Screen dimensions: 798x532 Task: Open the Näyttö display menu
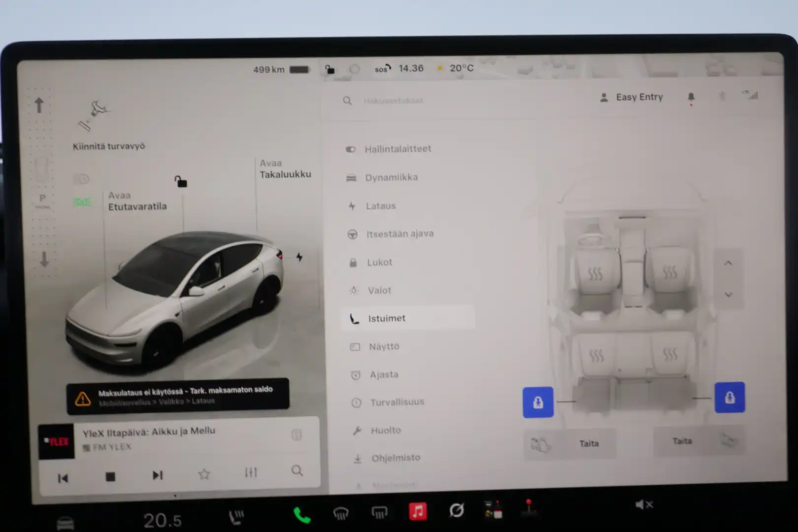coord(375,347)
